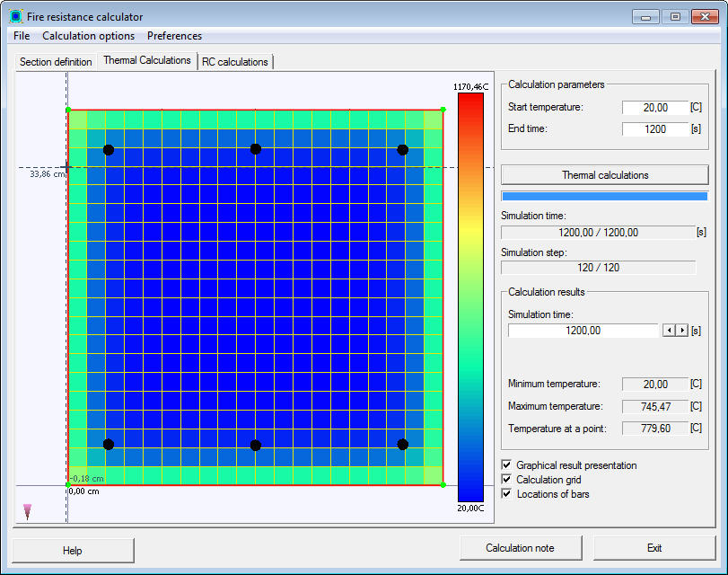Click the top-left green corner node of the section
Image resolution: width=728 pixels, height=575 pixels.
coord(68,110)
